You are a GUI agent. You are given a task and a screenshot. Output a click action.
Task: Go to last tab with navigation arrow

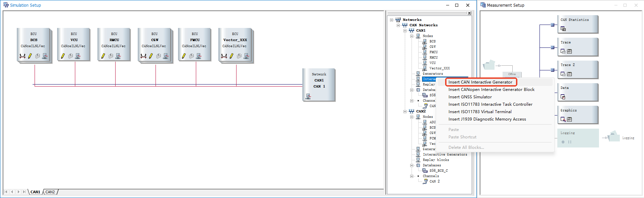point(24,192)
